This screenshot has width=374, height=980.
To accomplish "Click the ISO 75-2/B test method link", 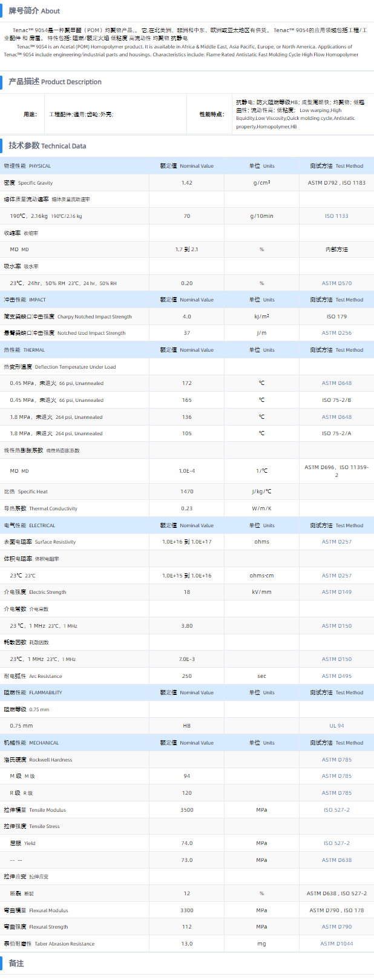I will pos(336,400).
